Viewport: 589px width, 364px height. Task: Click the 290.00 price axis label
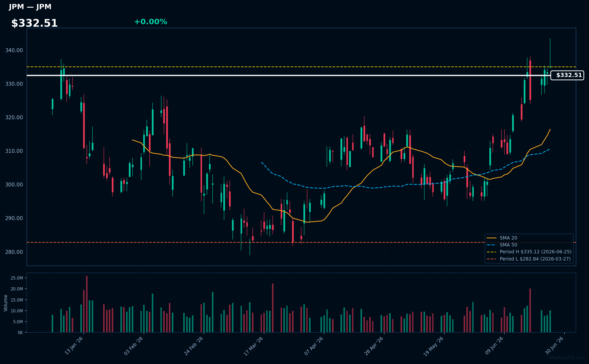(14, 218)
